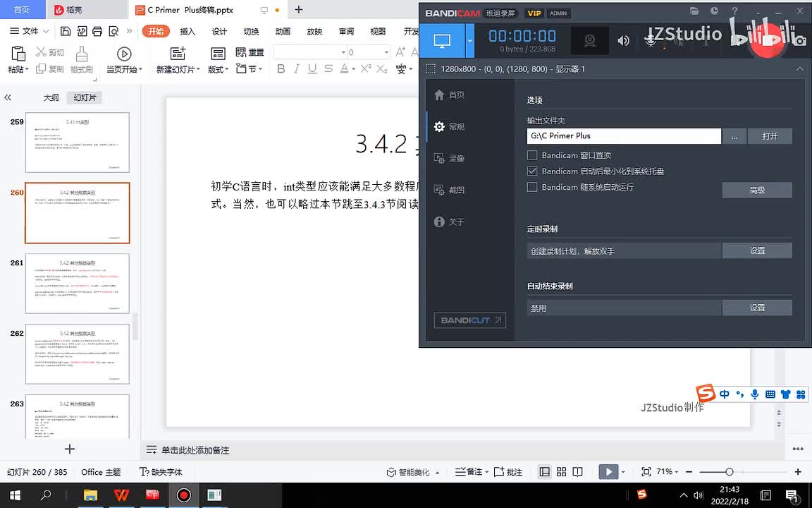Uncheck Bandicam 启动后最小化到系统托盘 checkbox
The image size is (812, 508).
(532, 171)
